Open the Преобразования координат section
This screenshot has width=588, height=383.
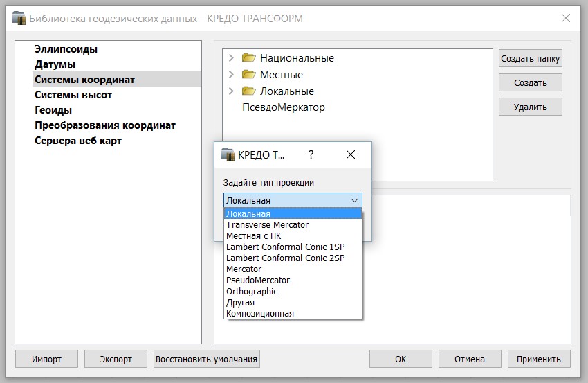pyautogui.click(x=105, y=125)
